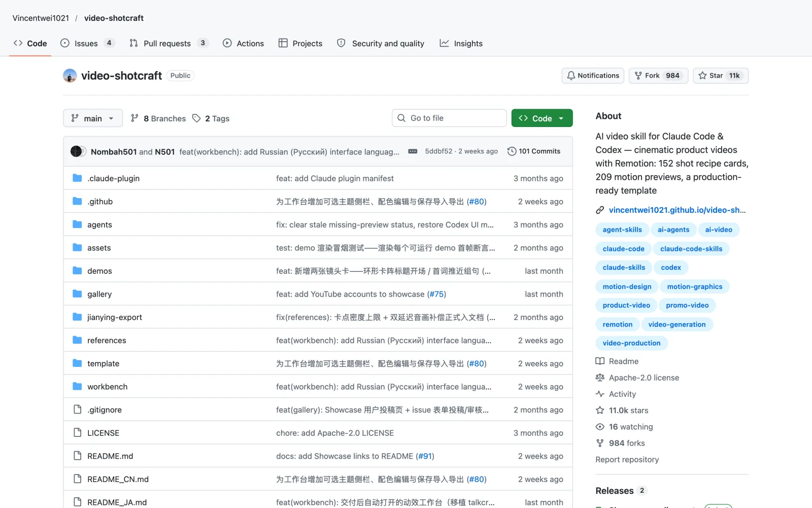
Task: Click the assets folder icon
Action: pos(77,247)
